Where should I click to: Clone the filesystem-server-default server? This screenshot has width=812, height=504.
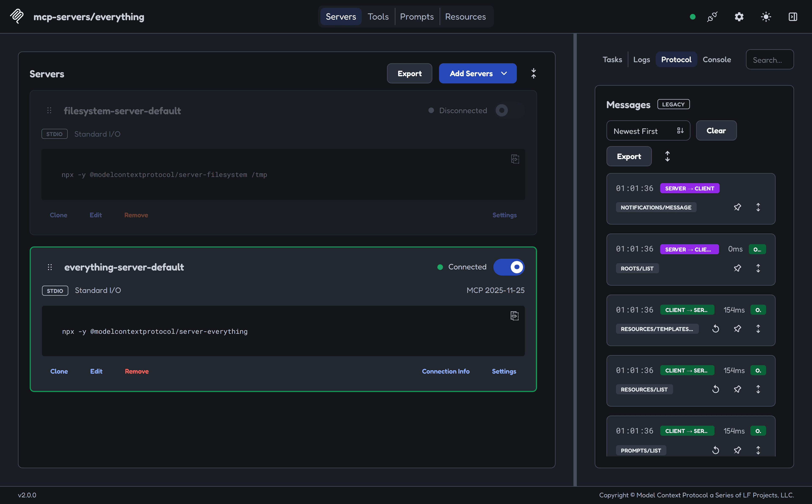point(58,215)
